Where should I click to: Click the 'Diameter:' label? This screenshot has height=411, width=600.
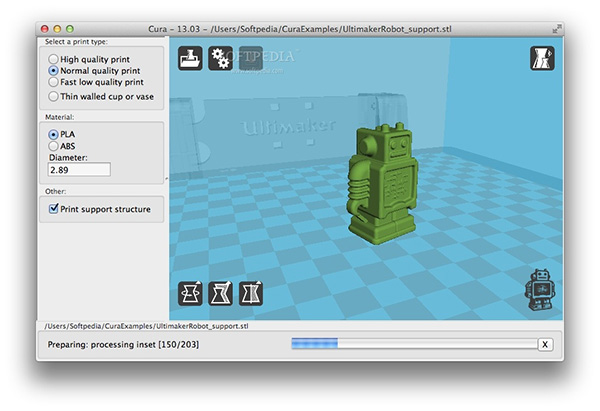68,158
